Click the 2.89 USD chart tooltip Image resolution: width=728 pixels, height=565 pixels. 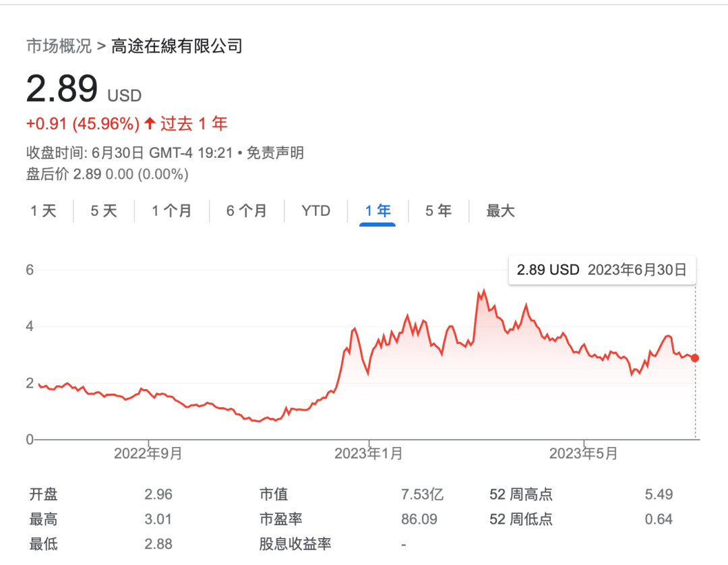click(x=602, y=270)
